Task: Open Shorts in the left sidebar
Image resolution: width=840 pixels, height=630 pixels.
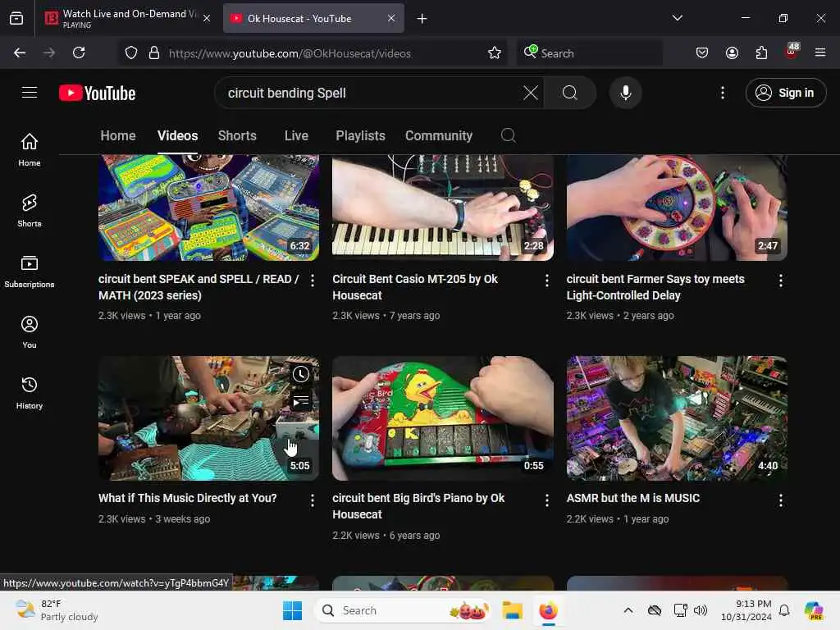Action: point(30,211)
